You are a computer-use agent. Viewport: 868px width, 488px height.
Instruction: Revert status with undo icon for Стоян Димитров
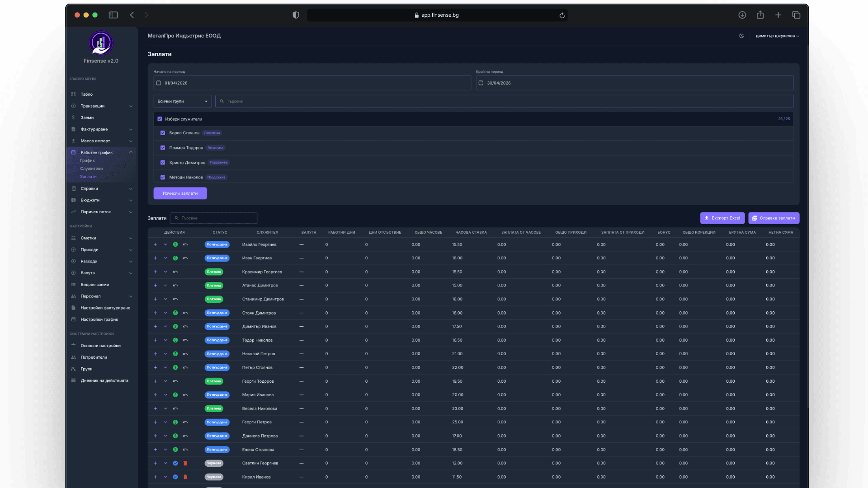[185, 313]
